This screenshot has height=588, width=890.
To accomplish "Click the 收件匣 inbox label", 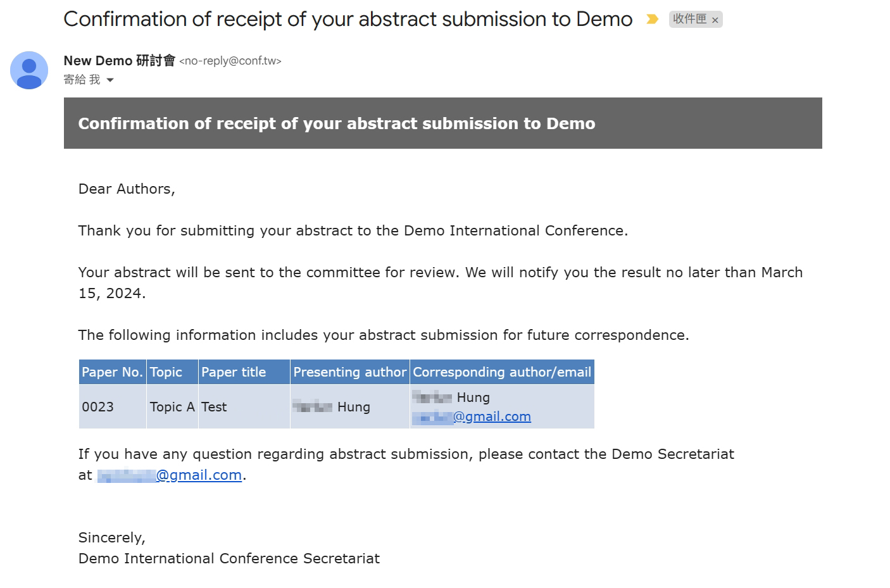I will pyautogui.click(x=689, y=19).
